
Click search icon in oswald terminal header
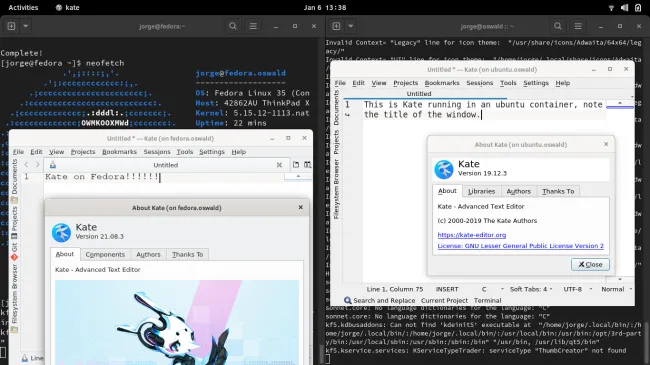pyautogui.click(x=558, y=26)
